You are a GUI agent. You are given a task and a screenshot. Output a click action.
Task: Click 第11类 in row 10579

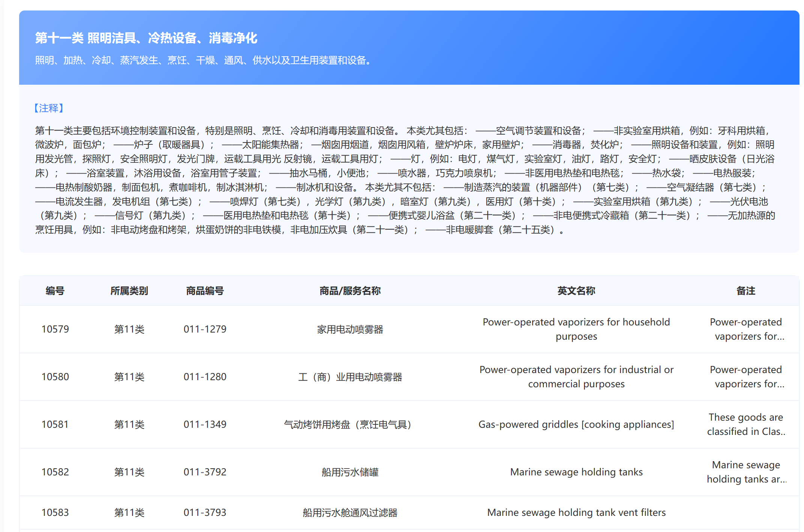(x=129, y=329)
